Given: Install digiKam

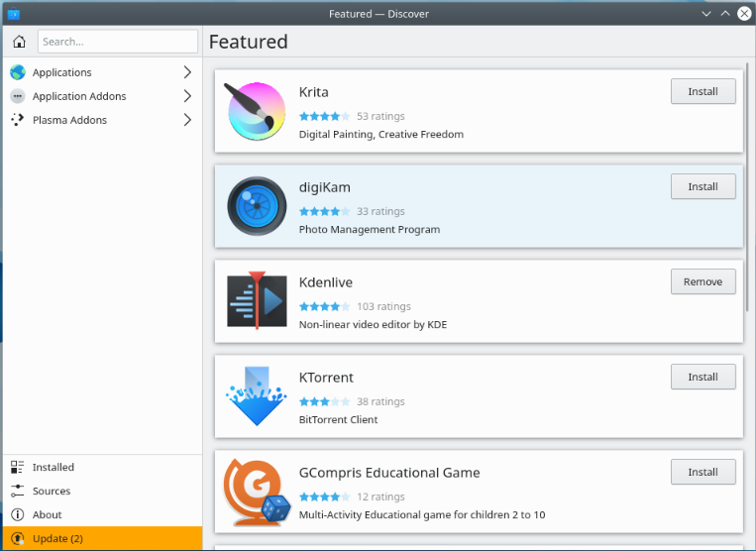Looking at the screenshot, I should (x=702, y=186).
